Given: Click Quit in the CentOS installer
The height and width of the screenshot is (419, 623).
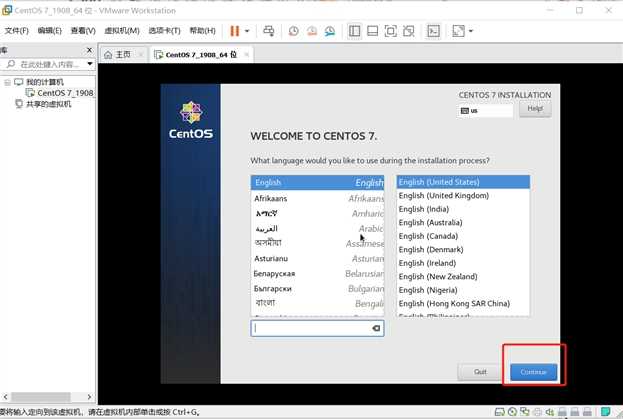Looking at the screenshot, I should tap(480, 372).
